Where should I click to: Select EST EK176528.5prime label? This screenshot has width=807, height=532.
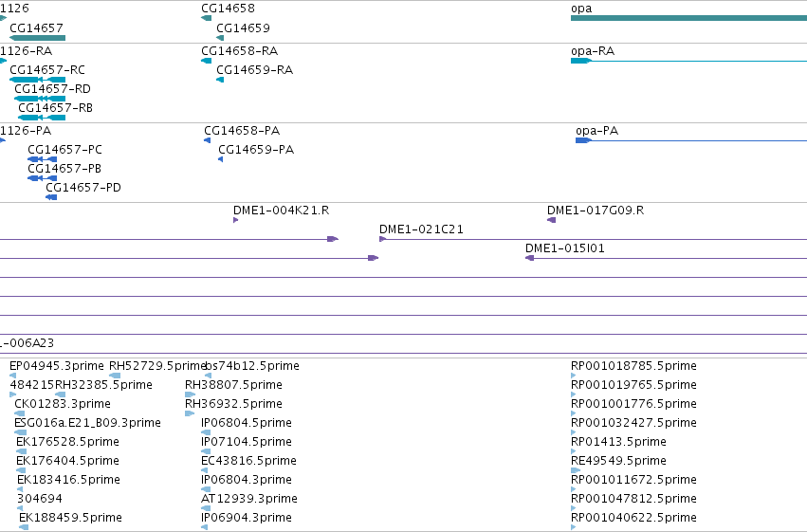click(x=67, y=442)
